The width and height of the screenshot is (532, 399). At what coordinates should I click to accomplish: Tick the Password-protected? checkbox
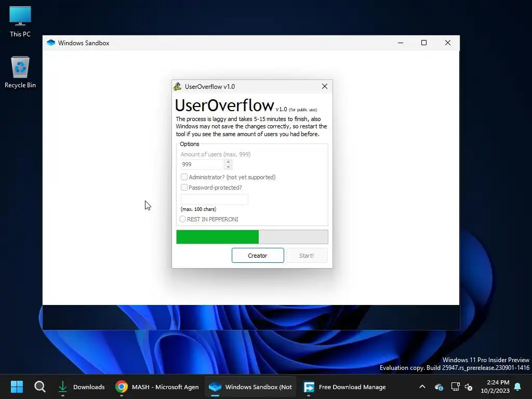[184, 187]
